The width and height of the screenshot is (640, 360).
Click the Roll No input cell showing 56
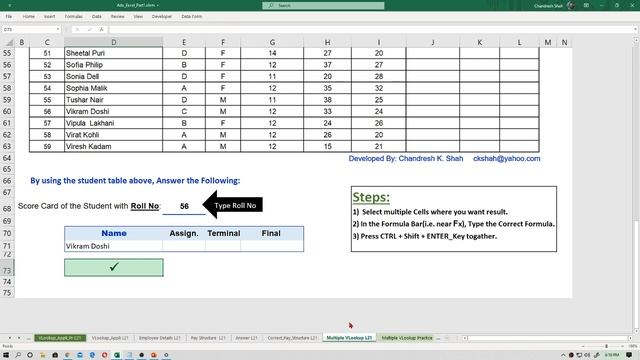click(184, 206)
